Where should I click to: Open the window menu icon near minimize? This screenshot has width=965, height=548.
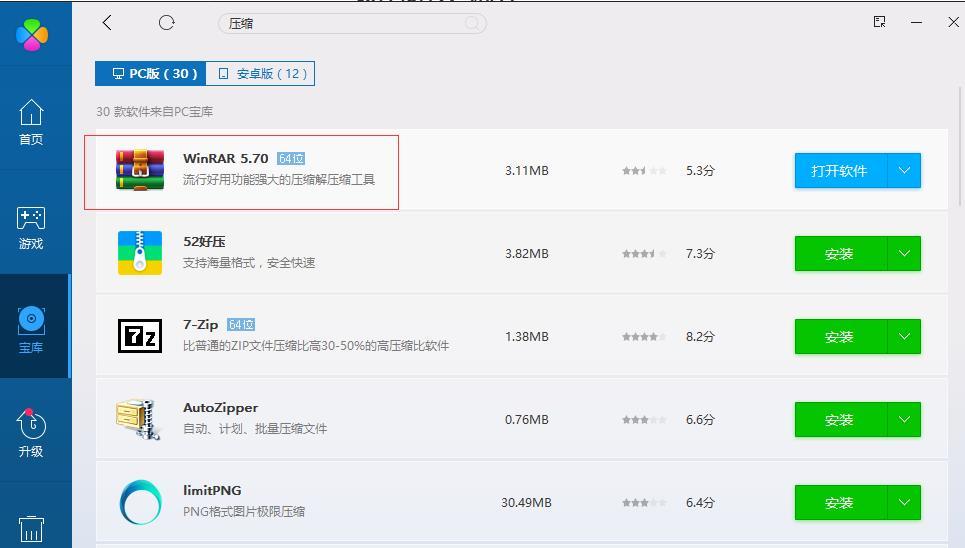[x=879, y=22]
